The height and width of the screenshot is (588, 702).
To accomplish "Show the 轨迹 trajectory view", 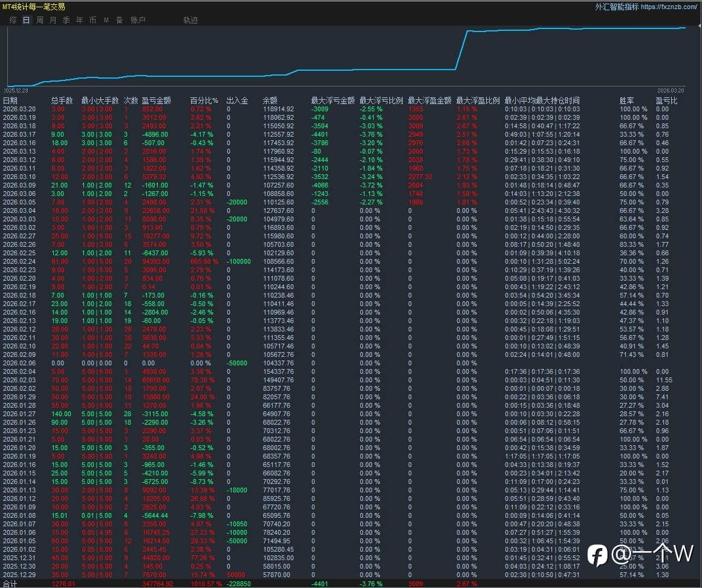I will [x=190, y=20].
